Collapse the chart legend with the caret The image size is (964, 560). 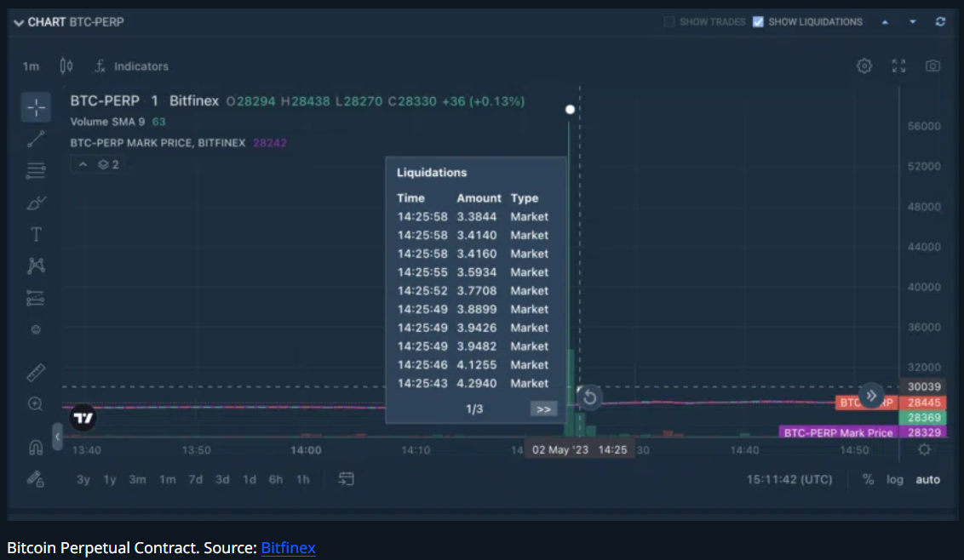point(83,165)
